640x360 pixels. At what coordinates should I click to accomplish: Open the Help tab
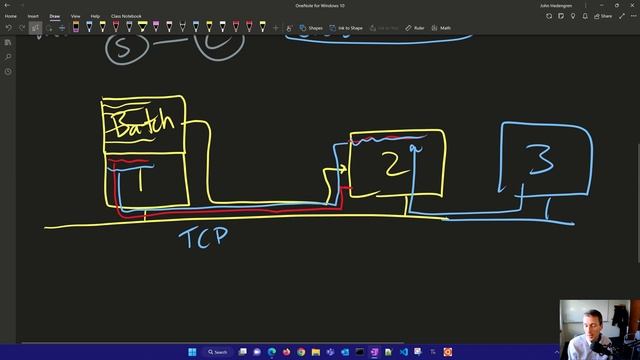tap(95, 16)
